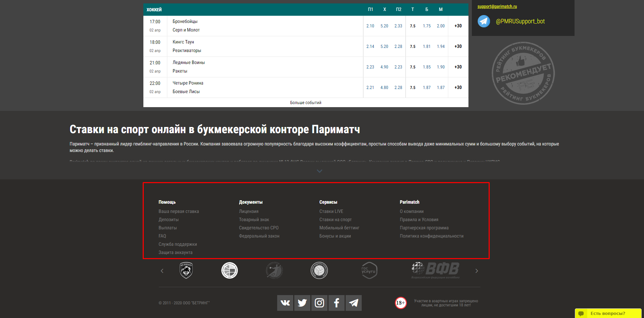Expand the Parimatch description text chevron
644x318 pixels.
319,171
